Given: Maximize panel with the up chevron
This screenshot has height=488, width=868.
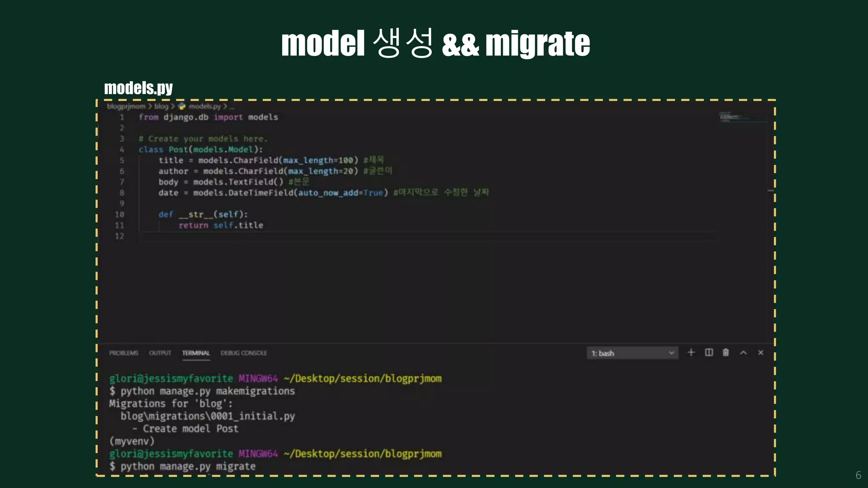Looking at the screenshot, I should 743,352.
